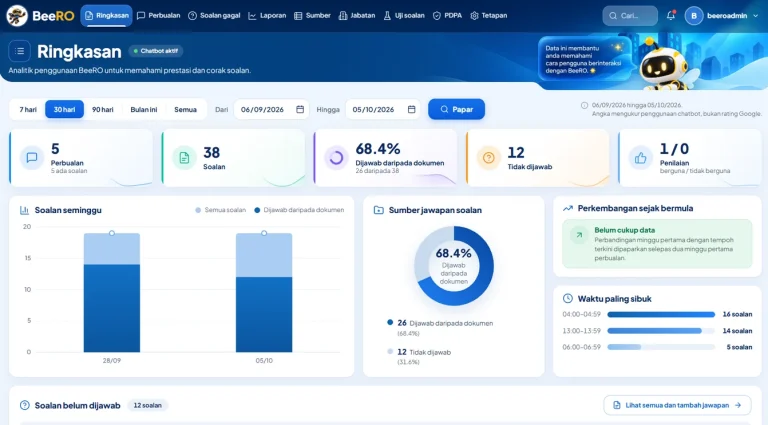The height and width of the screenshot is (425, 768).
Task: Click the Belum cukup data arrow icon
Action: pyautogui.click(x=579, y=235)
